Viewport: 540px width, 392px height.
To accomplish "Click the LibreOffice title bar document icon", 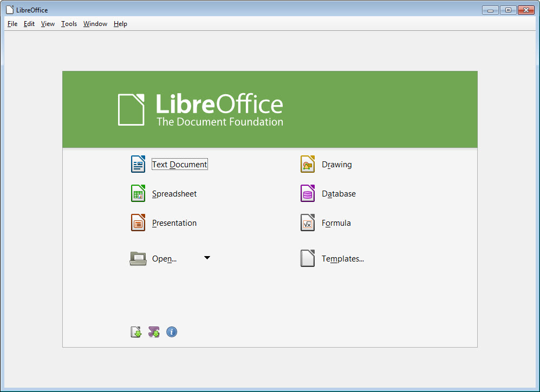I will coord(10,10).
